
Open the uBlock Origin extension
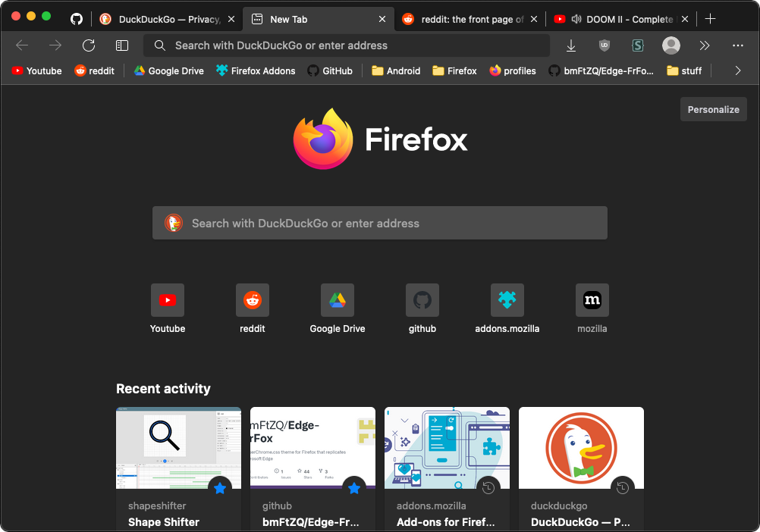pyautogui.click(x=605, y=45)
